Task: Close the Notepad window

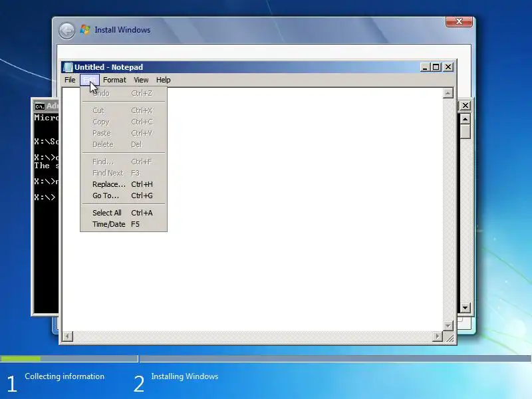Action: click(x=448, y=67)
